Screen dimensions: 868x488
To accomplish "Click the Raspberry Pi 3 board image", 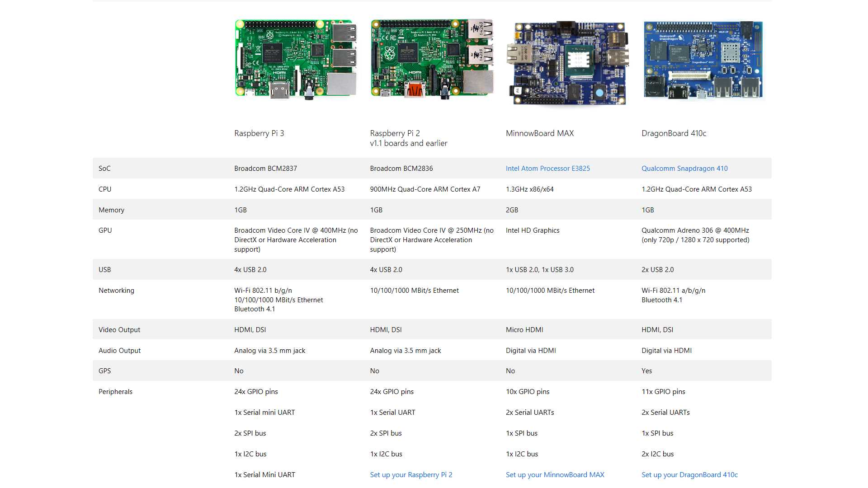I will pyautogui.click(x=296, y=59).
